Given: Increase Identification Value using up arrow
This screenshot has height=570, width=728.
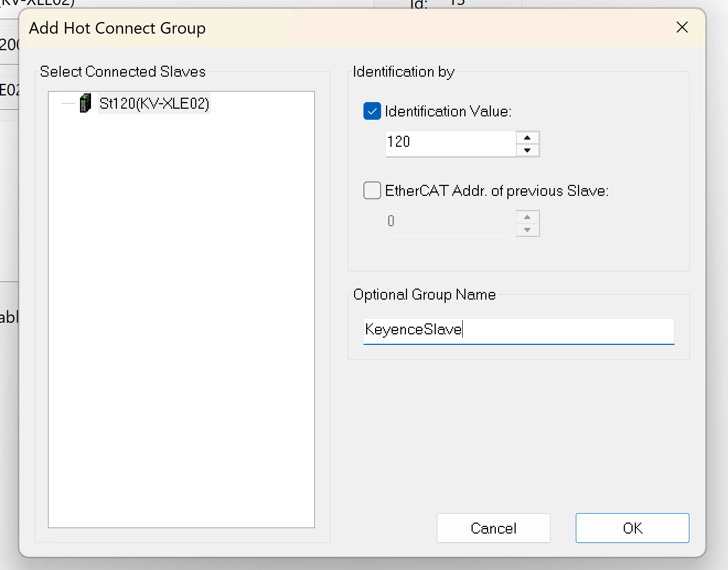Looking at the screenshot, I should 527,138.
